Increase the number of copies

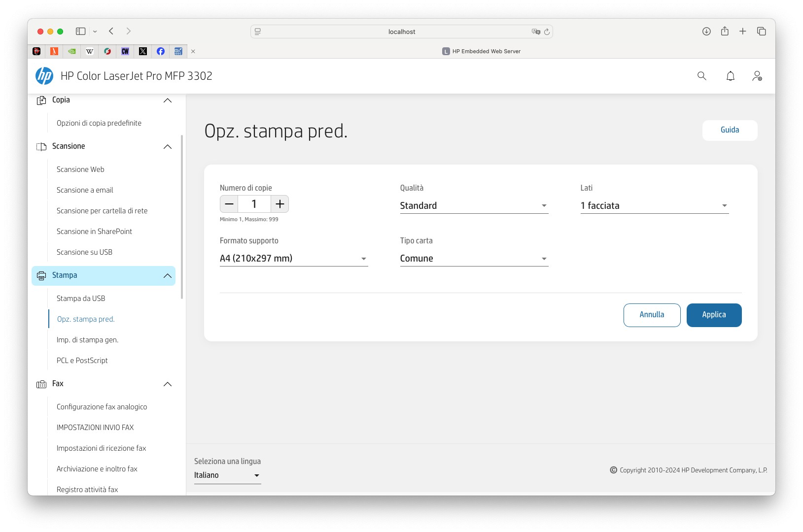click(x=280, y=204)
